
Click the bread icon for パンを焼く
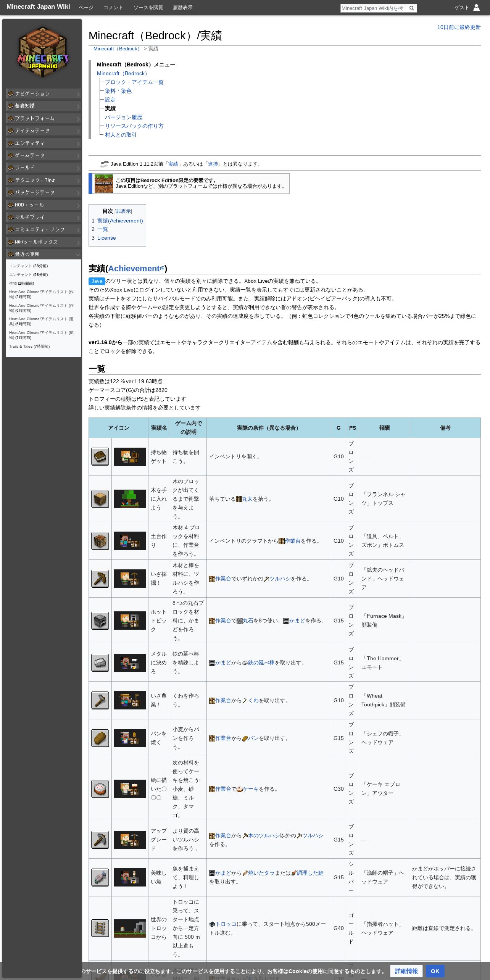click(100, 738)
